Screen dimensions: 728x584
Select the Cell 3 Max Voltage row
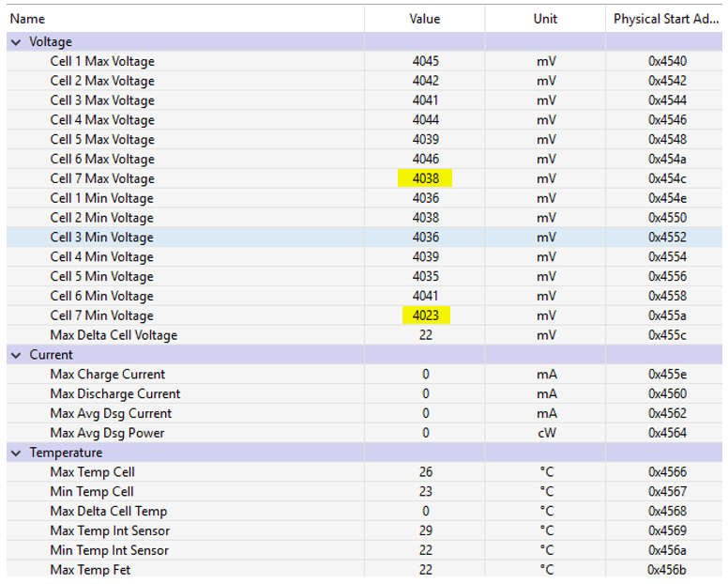[x=364, y=100]
